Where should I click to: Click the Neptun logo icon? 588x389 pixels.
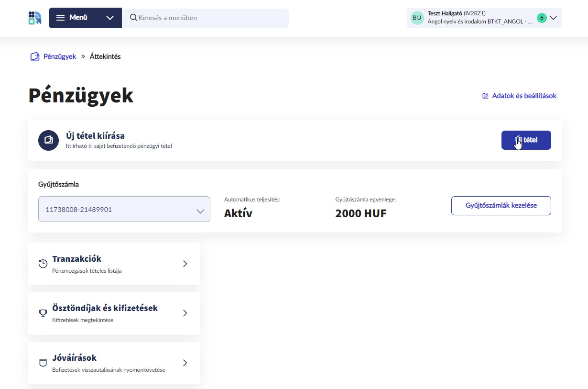pyautogui.click(x=34, y=18)
